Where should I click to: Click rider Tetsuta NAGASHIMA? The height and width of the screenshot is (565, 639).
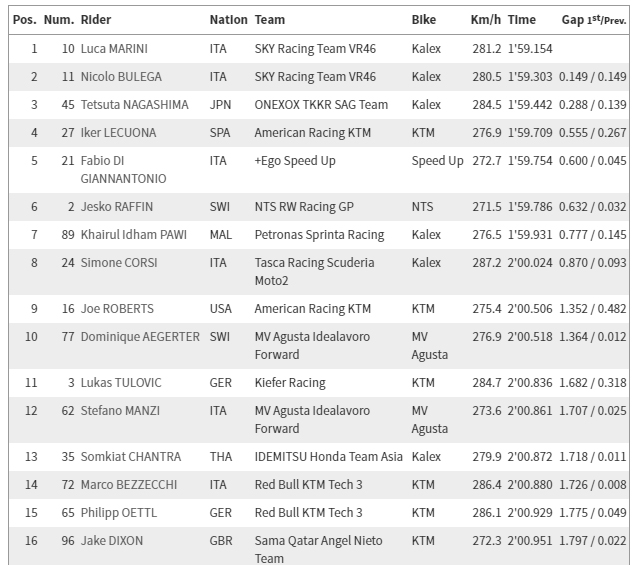point(134,105)
